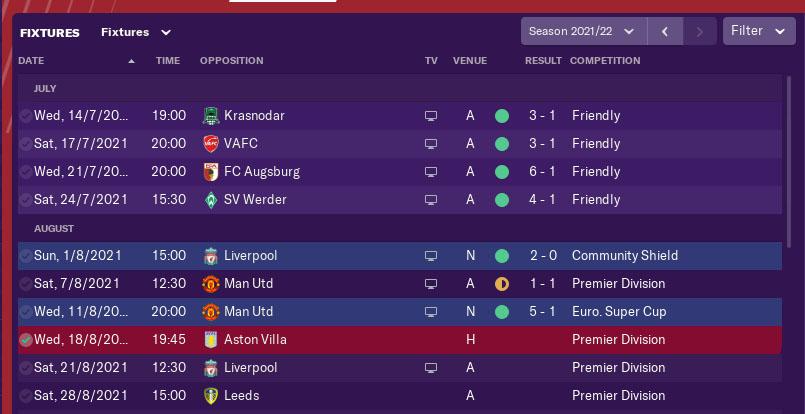
Task: Toggle the checkmark on the Aston Villa fixture
Action: click(25, 340)
